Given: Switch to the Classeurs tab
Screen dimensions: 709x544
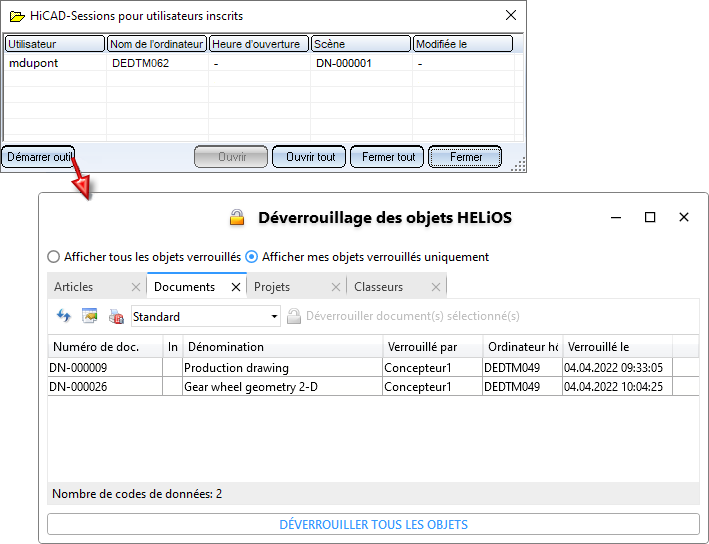Looking at the screenshot, I should coord(397,287).
